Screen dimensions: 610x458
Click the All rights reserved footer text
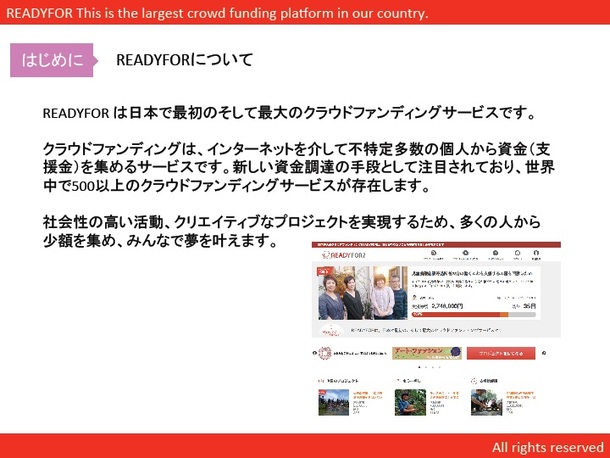547,446
